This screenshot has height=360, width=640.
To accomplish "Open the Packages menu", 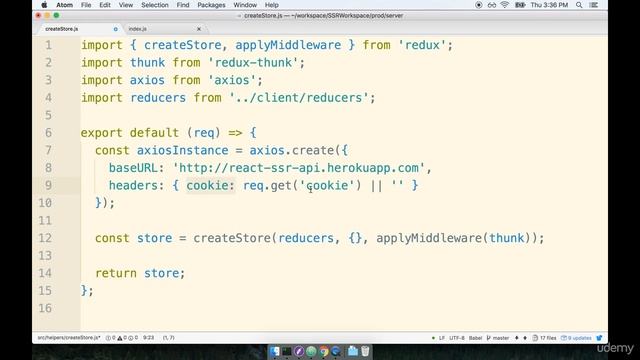I will coord(211,5).
